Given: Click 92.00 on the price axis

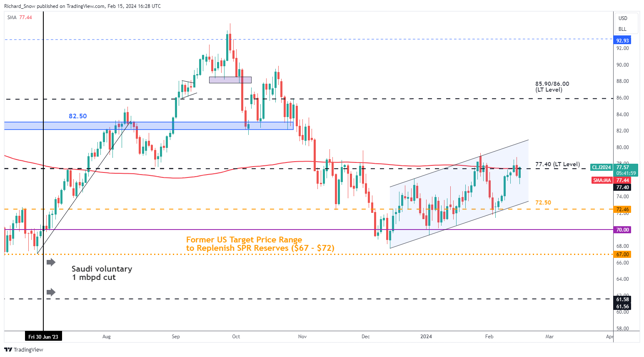Looking at the screenshot, I should point(623,48).
